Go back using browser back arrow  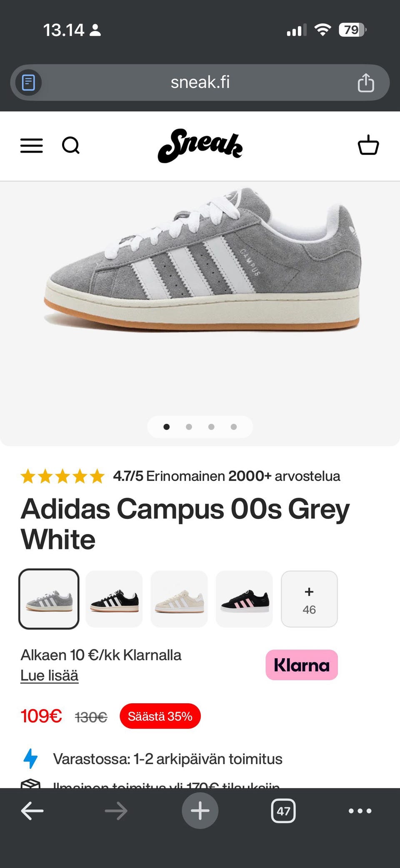click(x=32, y=811)
